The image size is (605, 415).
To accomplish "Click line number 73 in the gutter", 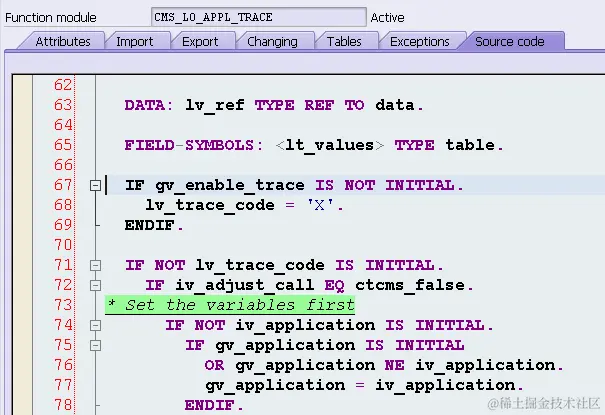I will coord(63,305).
